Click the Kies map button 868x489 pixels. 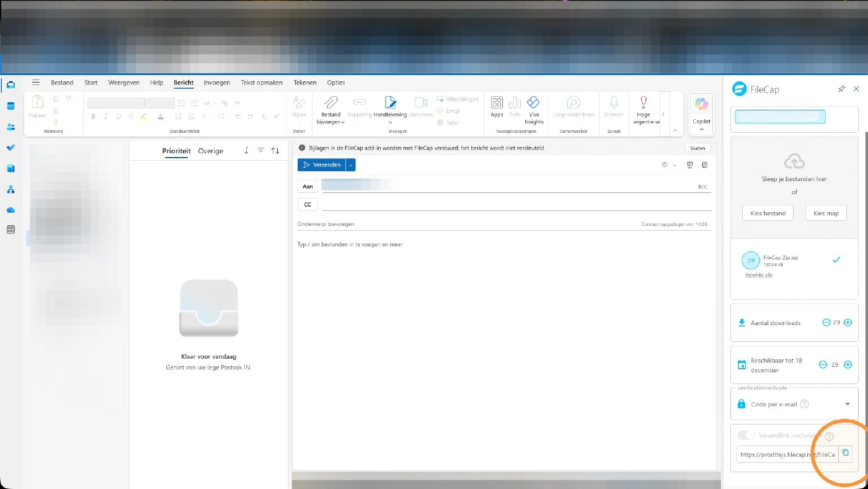(x=826, y=213)
